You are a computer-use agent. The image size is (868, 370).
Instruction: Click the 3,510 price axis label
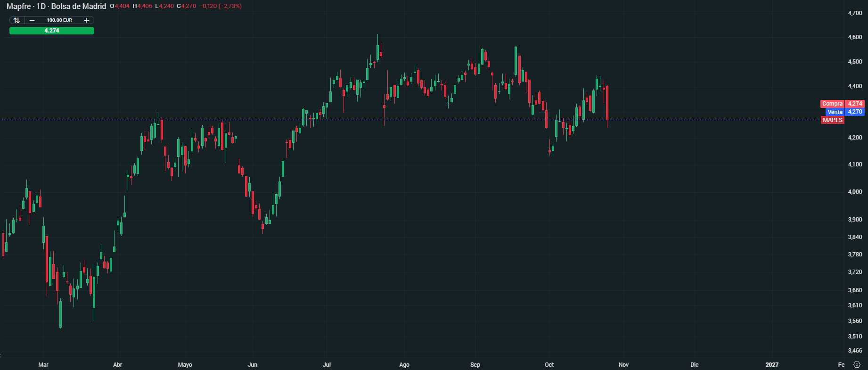[x=855, y=337]
